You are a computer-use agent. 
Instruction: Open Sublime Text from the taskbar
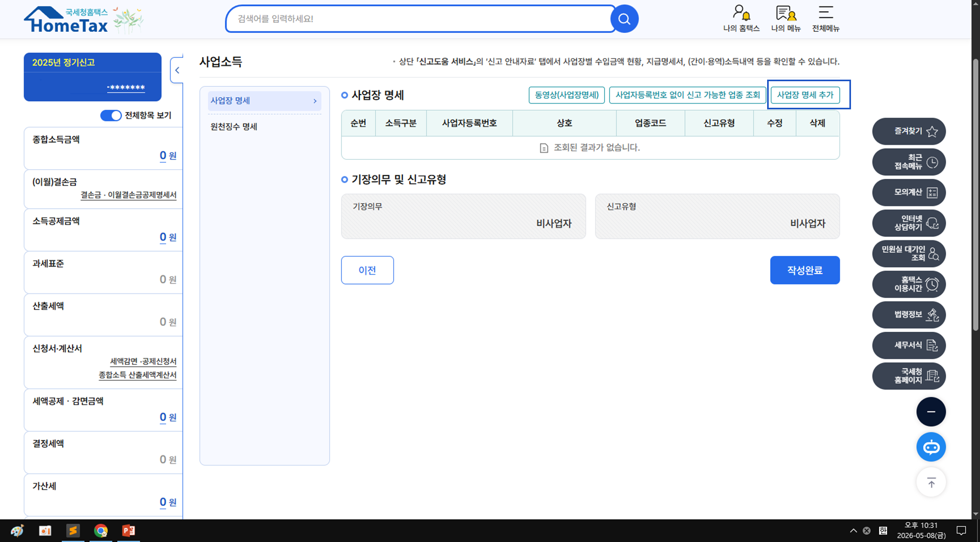point(73,530)
